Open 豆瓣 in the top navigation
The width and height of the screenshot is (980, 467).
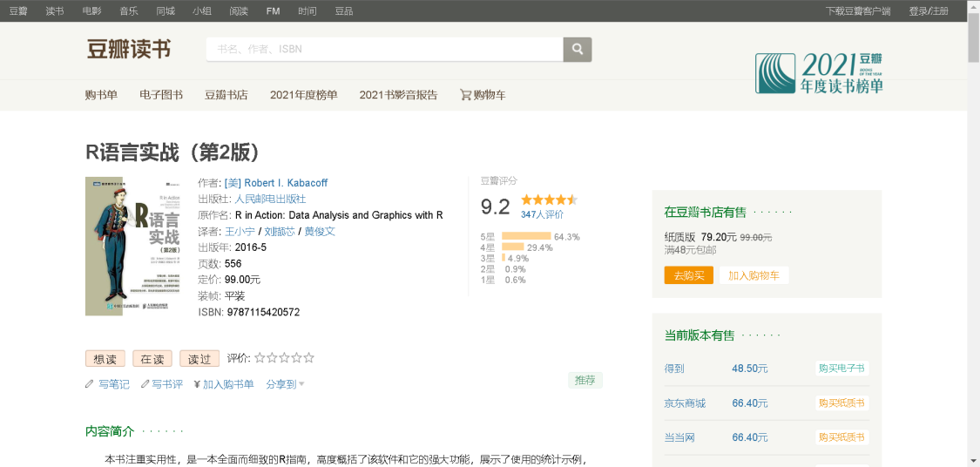click(18, 11)
